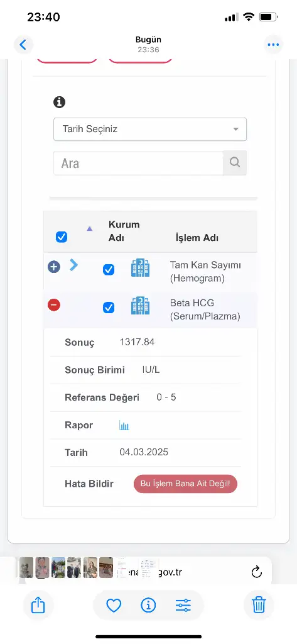The image size is (297, 644).
Task: Sort table using the header triangle arrow
Action: tap(89, 229)
